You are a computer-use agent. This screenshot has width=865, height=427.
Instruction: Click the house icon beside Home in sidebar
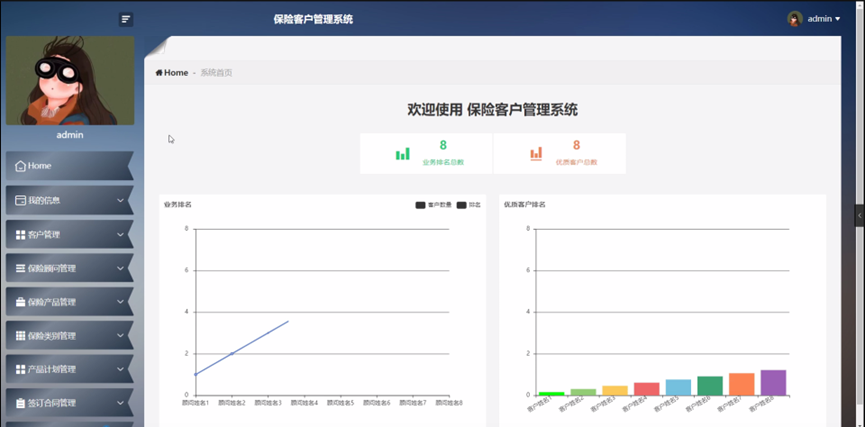pos(20,166)
